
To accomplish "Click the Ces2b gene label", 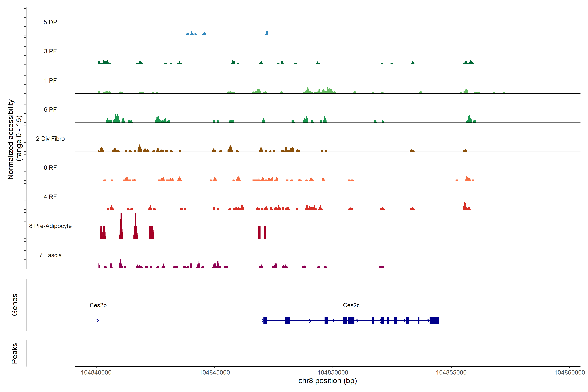I will tap(98, 305).
